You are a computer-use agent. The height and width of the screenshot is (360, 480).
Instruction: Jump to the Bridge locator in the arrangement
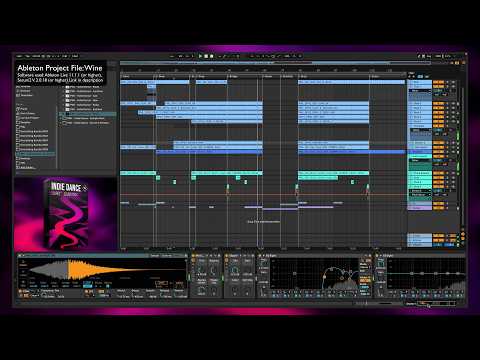(x=233, y=76)
